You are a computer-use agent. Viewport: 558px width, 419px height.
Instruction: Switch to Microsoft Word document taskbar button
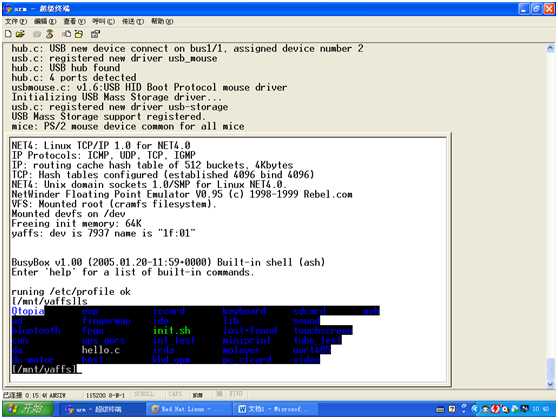click(x=275, y=409)
